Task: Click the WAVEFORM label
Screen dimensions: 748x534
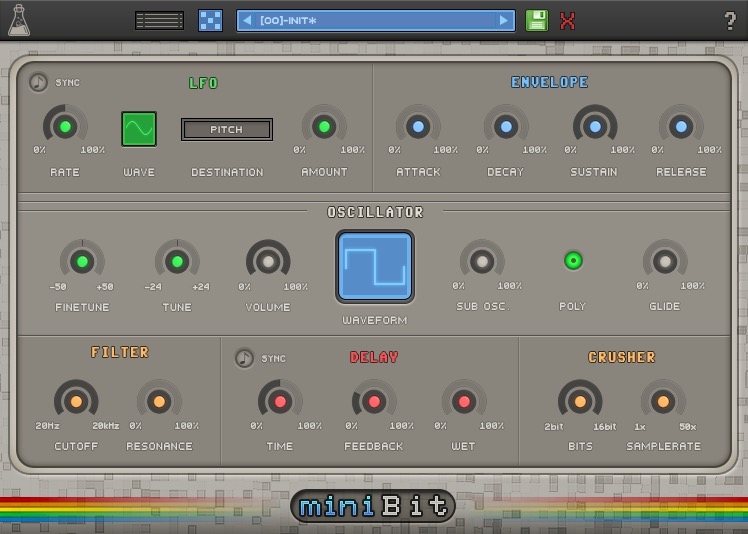Action: [x=375, y=320]
